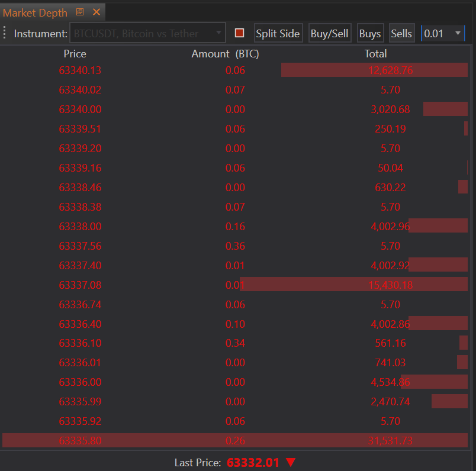Screen dimensions: 476x471
Task: Toggle the Buy/Sell display mode
Action: [x=329, y=33]
